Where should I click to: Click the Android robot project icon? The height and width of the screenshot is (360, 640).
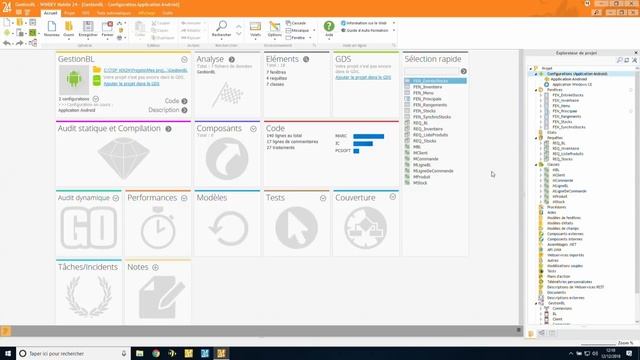pos(74,80)
